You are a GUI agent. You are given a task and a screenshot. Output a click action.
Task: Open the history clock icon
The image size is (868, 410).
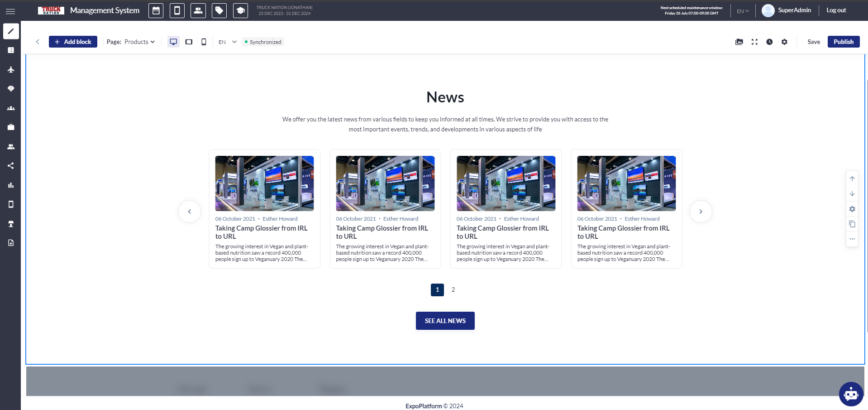point(769,42)
